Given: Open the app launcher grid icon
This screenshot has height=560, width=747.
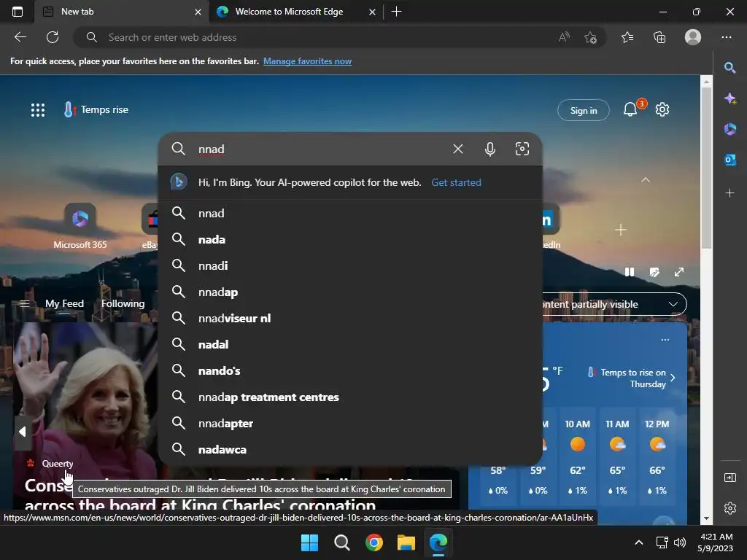Looking at the screenshot, I should tap(38, 110).
